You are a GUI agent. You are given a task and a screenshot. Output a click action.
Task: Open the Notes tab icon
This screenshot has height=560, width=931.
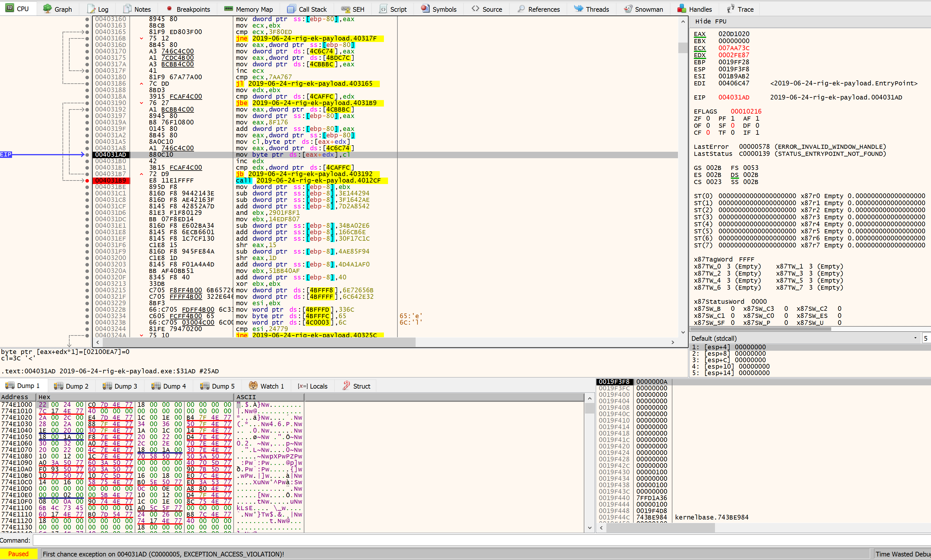128,9
